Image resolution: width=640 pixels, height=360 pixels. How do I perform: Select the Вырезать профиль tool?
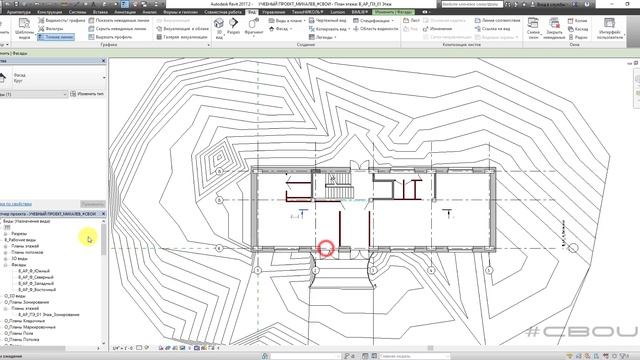(110, 37)
